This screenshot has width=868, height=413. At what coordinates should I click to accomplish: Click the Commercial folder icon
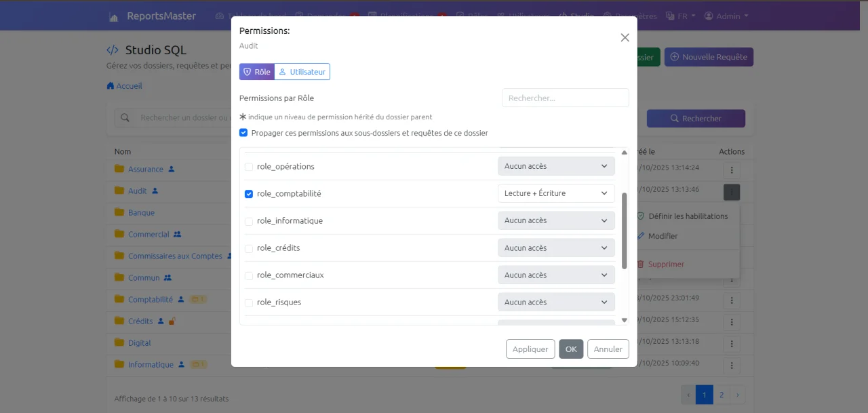[119, 234]
